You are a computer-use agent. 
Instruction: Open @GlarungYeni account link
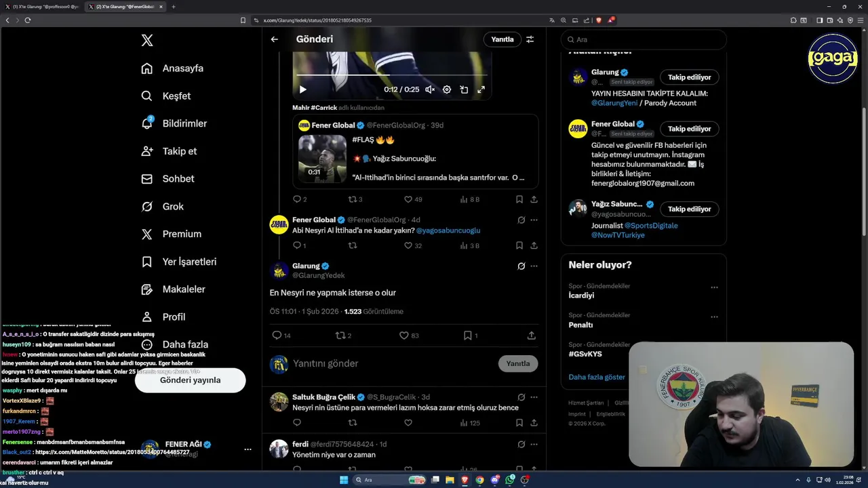(x=614, y=103)
